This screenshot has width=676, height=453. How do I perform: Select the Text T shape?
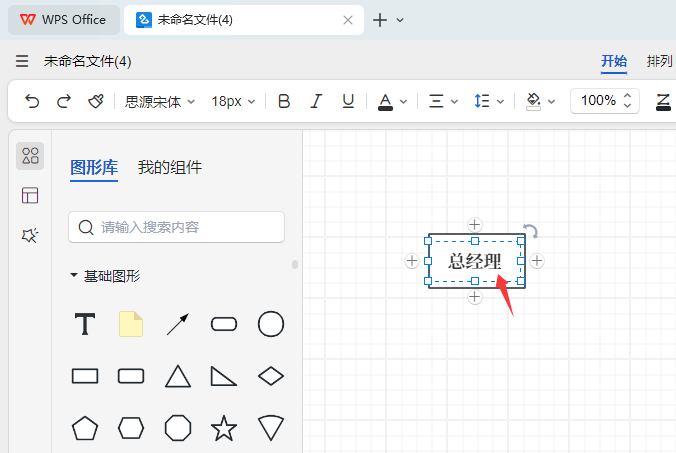(x=85, y=324)
